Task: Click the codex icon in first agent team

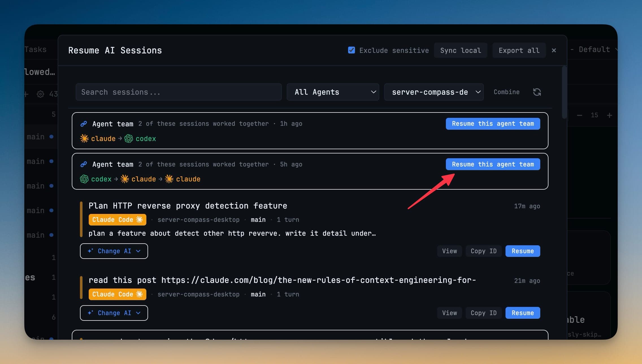Action: click(x=129, y=138)
